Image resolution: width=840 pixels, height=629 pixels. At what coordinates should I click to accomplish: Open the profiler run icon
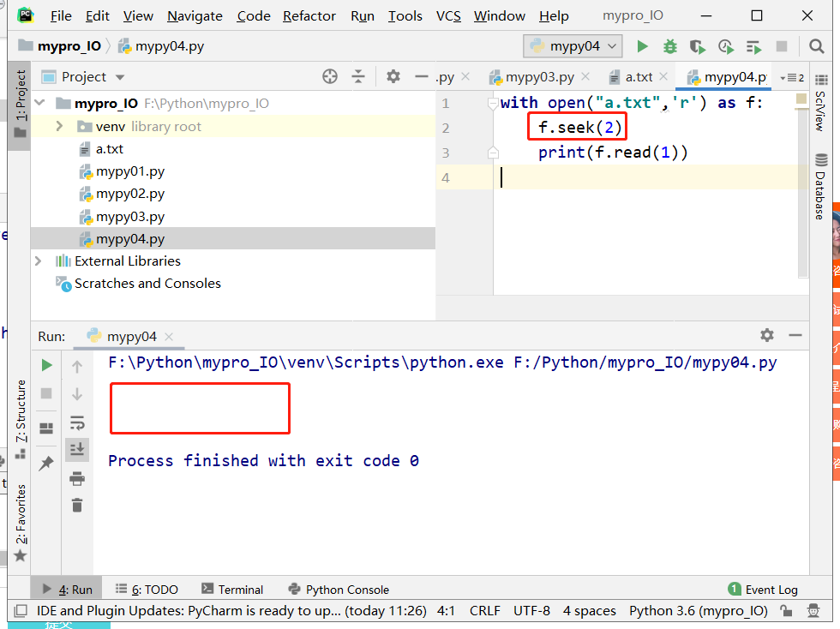[x=725, y=46]
